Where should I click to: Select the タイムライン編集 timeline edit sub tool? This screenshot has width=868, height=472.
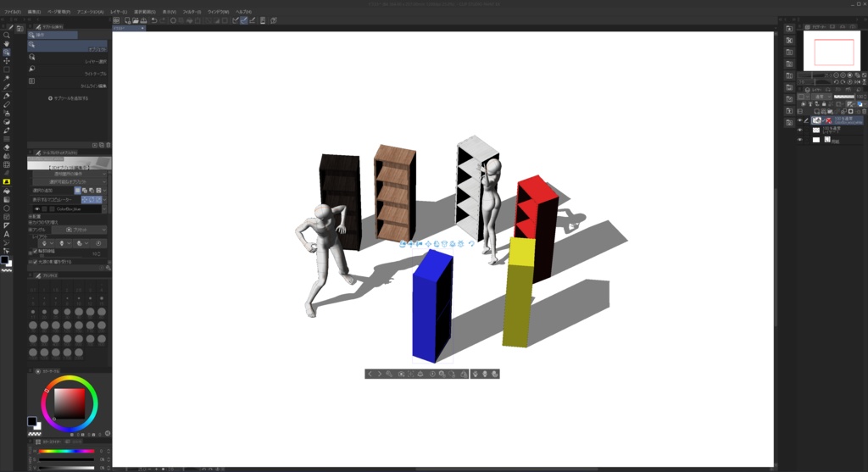click(68, 83)
